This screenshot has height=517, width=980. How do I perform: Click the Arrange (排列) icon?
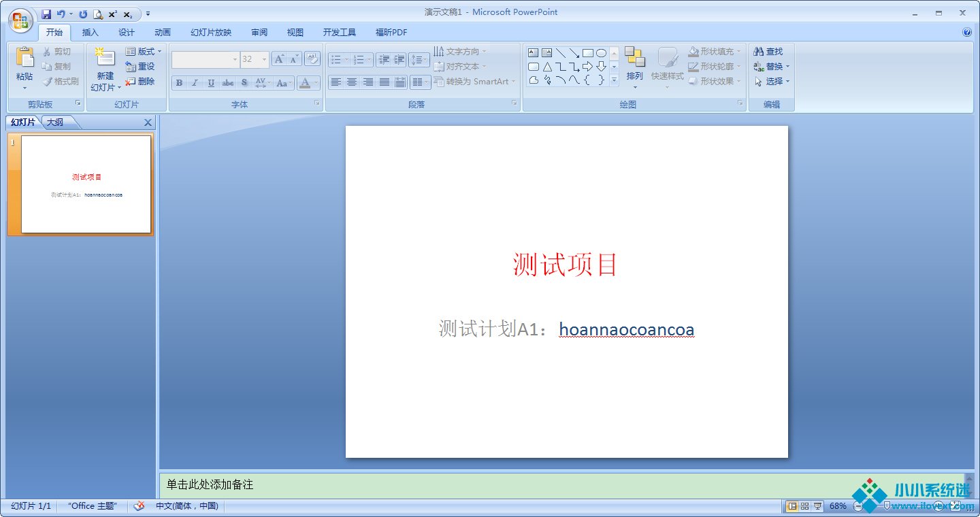point(634,59)
